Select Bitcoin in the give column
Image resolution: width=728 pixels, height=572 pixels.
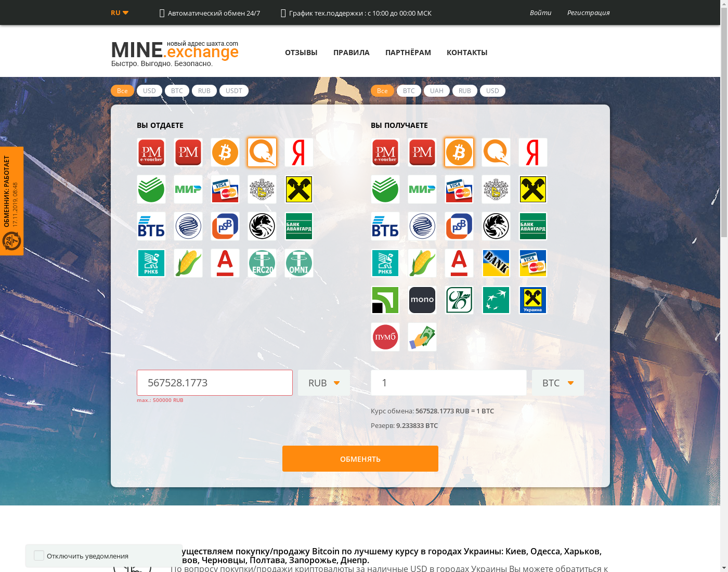tap(225, 152)
